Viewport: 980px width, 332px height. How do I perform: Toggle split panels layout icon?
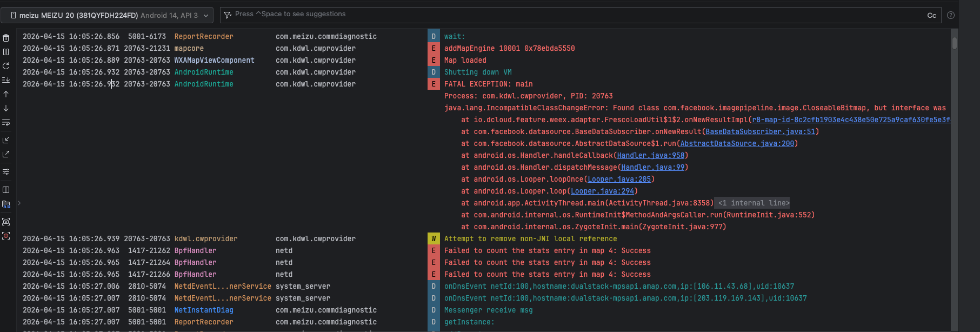6,190
